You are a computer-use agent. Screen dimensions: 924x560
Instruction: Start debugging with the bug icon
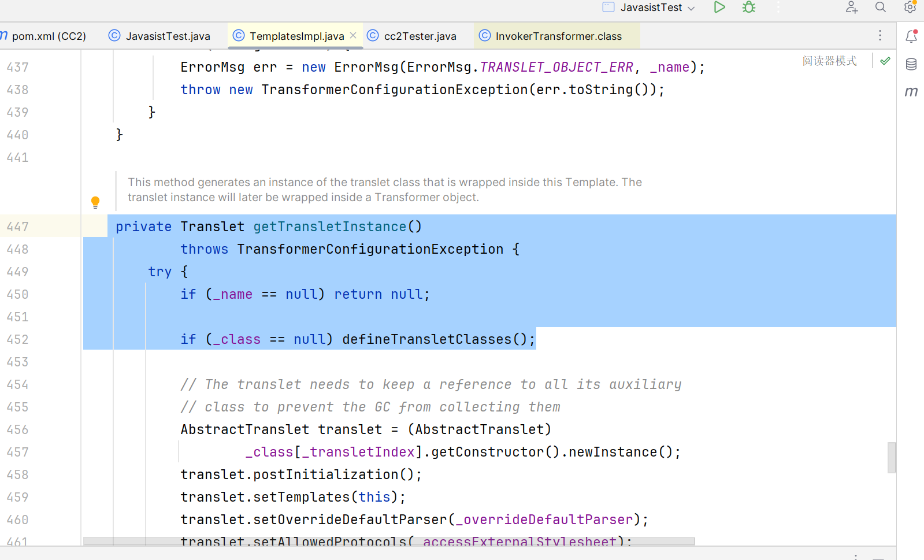click(749, 8)
